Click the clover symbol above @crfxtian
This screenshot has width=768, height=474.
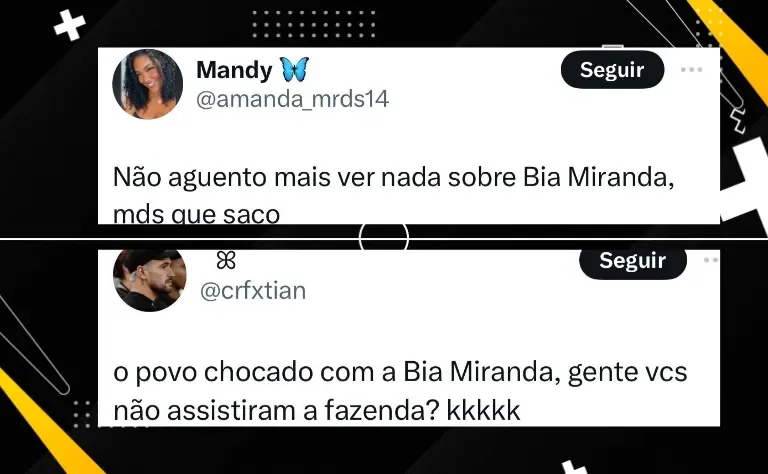(x=226, y=261)
